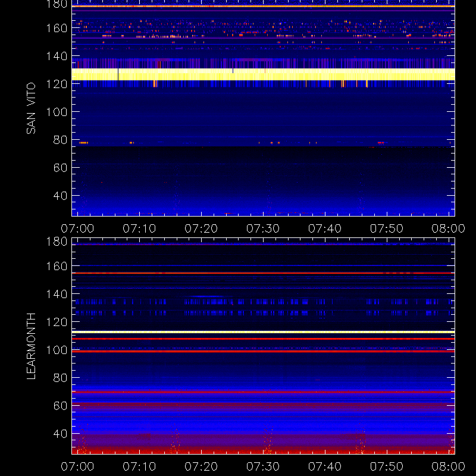The height and width of the screenshot is (476, 476).
Task: Pick the 140 tick label on LEARMONTH axis
Action: [57, 294]
